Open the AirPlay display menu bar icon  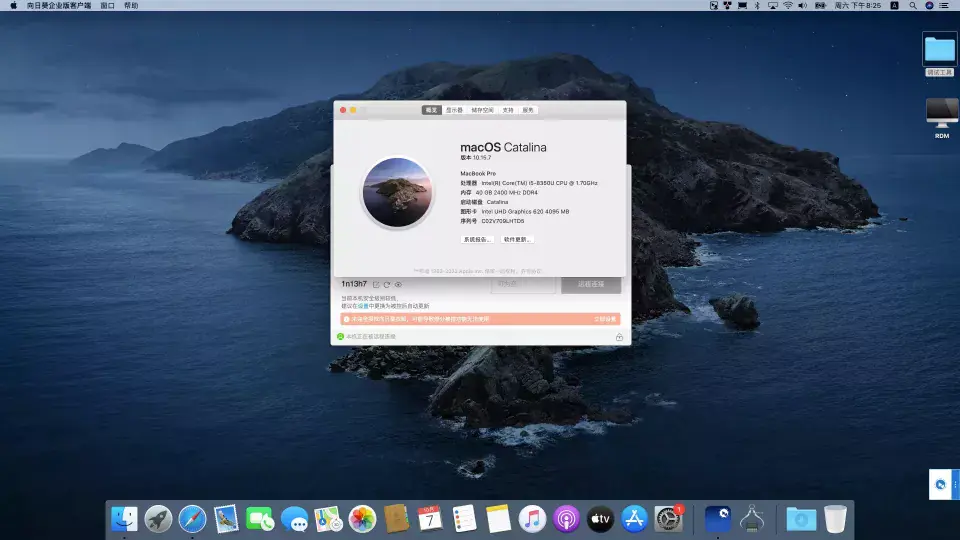coord(773,6)
